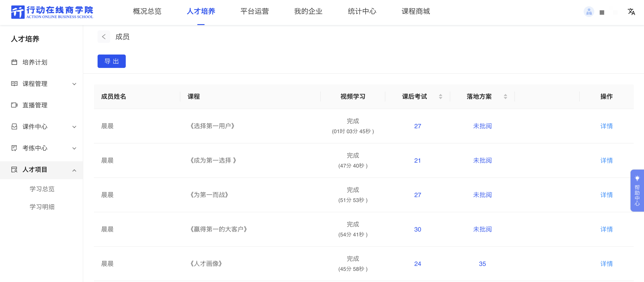This screenshot has width=644, height=282.
Task: Open the user avatar icon
Action: (589, 11)
